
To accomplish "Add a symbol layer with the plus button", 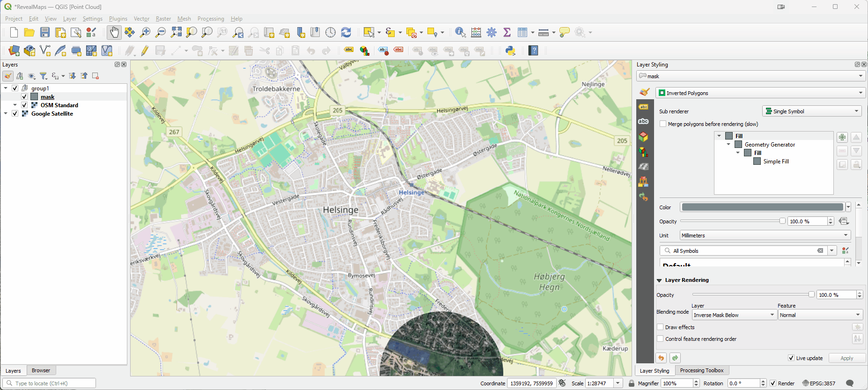I will click(842, 137).
